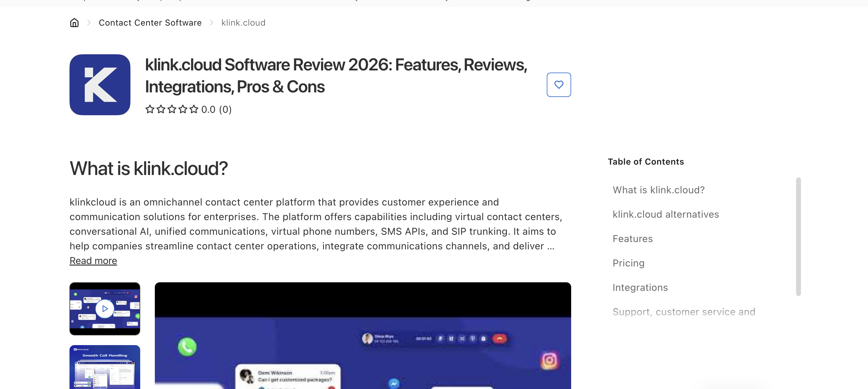Click the klink.cloud K logo
This screenshot has width=868, height=389.
tap(100, 85)
